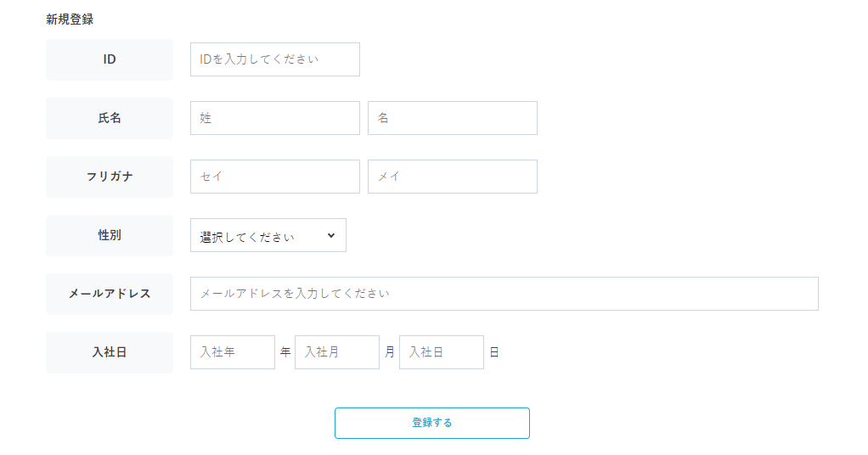Click the 入社日 day input box
Viewport: 868px width, 455px height.
[441, 352]
